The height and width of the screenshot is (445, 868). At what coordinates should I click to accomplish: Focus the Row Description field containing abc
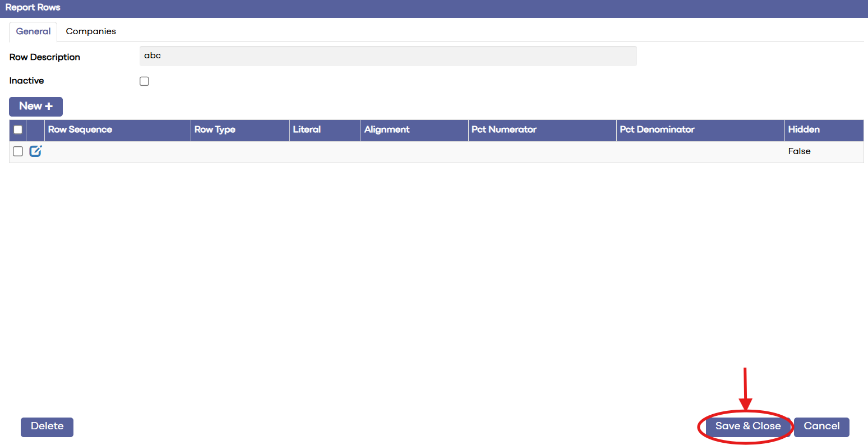click(x=388, y=56)
